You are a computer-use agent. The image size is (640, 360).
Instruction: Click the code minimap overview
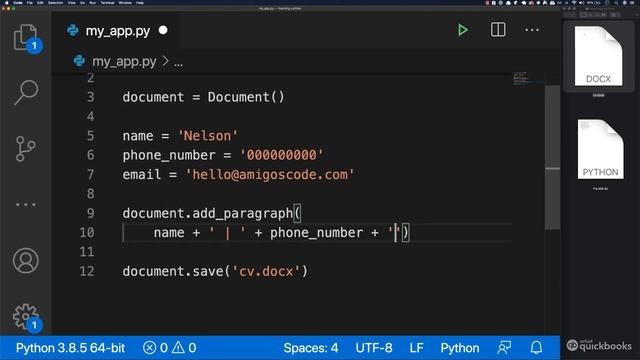(527, 78)
